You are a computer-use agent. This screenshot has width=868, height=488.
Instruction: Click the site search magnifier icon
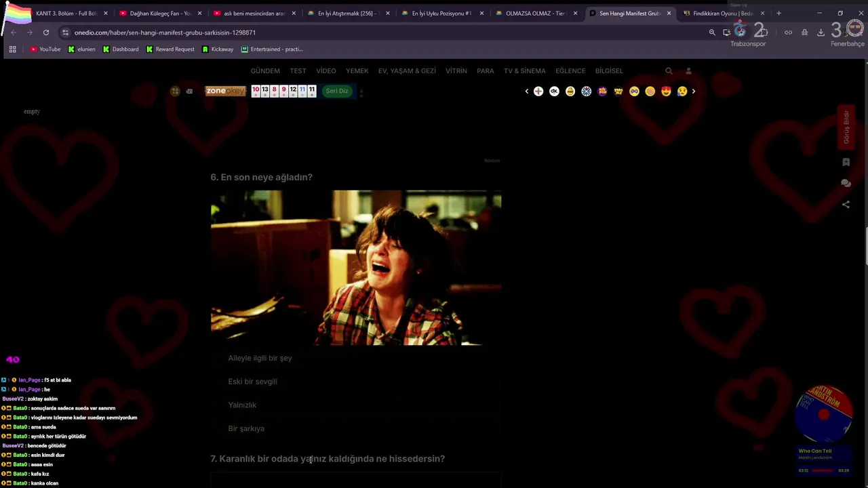669,70
